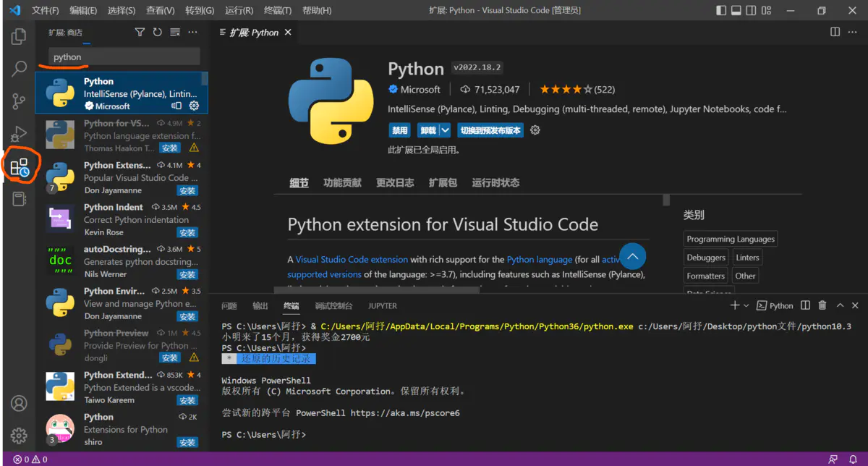Switch to the 输出 panel tab
The image size is (868, 466).
pyautogui.click(x=260, y=306)
